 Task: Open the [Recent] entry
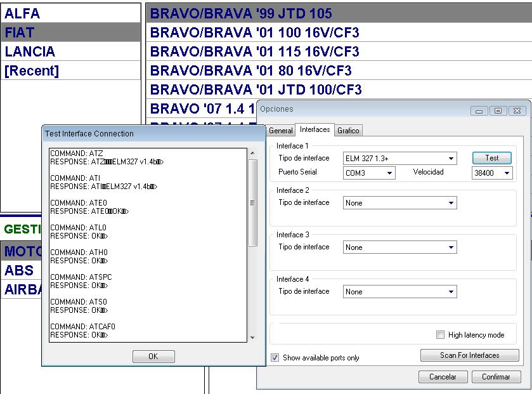[70, 70]
